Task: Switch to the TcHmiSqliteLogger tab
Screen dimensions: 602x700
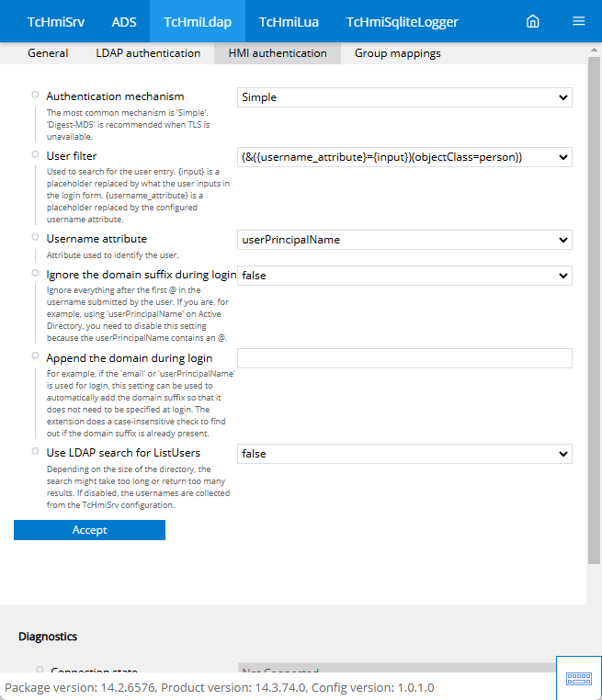Action: [x=403, y=21]
